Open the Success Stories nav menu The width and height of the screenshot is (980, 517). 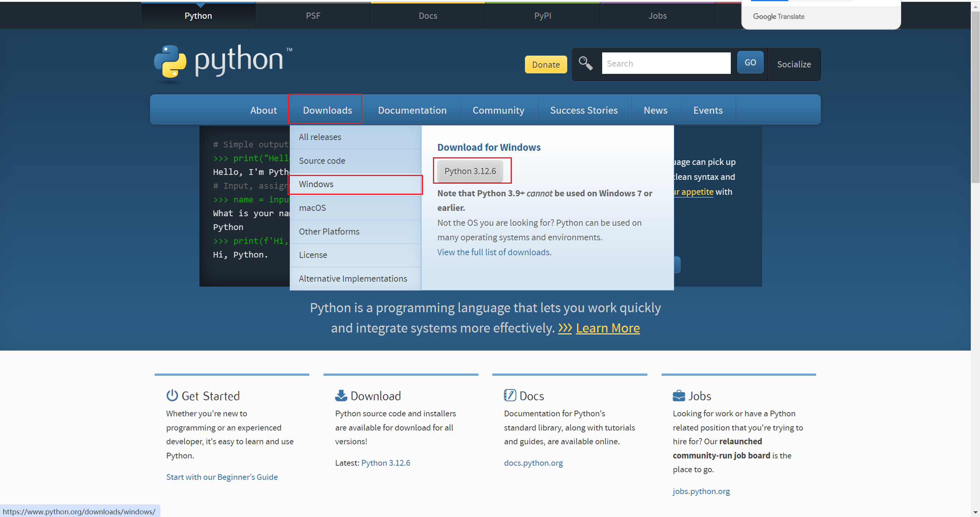click(584, 110)
